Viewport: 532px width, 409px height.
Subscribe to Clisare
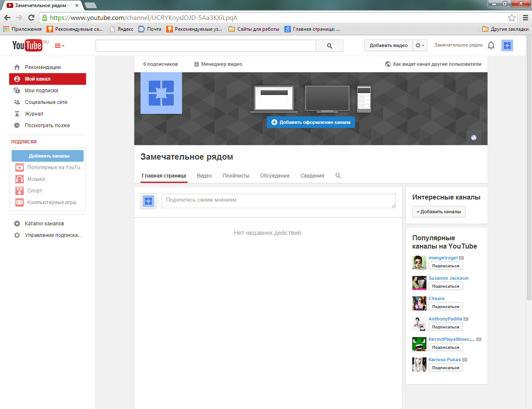tap(446, 307)
